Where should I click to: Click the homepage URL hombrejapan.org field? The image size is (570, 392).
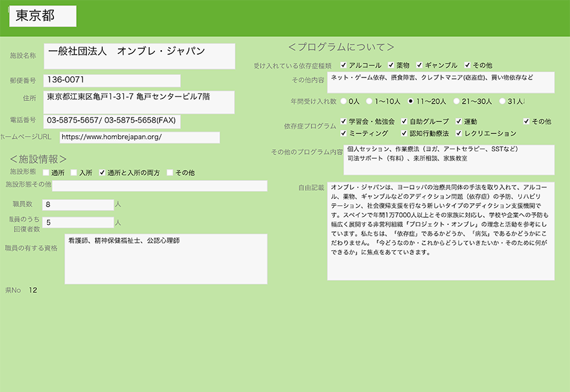click(x=139, y=137)
